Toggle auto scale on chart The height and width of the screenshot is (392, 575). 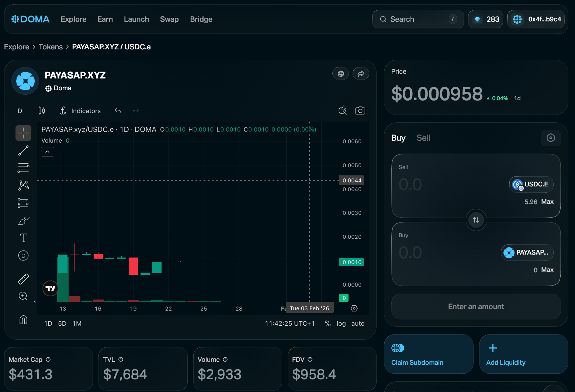[x=358, y=323]
